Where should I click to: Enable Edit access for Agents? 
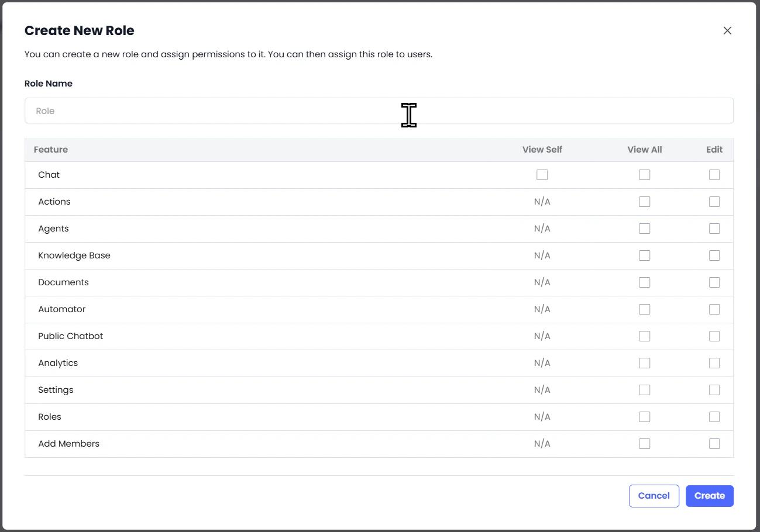(714, 229)
